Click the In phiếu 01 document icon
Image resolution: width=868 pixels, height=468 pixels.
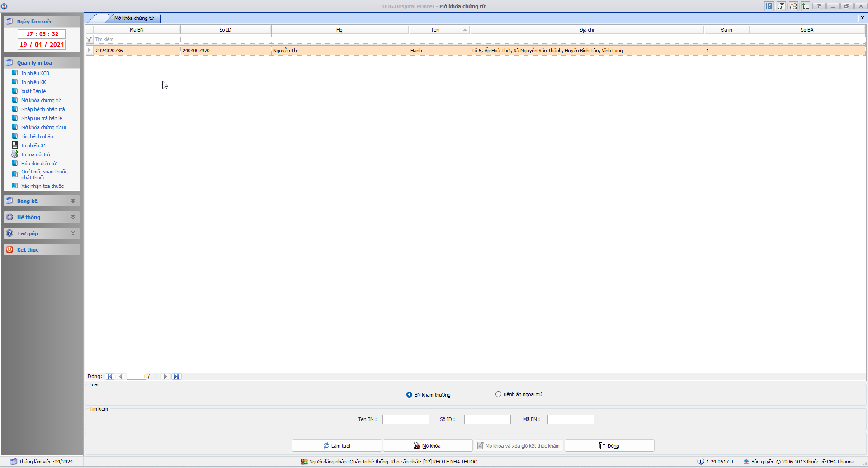pyautogui.click(x=15, y=145)
